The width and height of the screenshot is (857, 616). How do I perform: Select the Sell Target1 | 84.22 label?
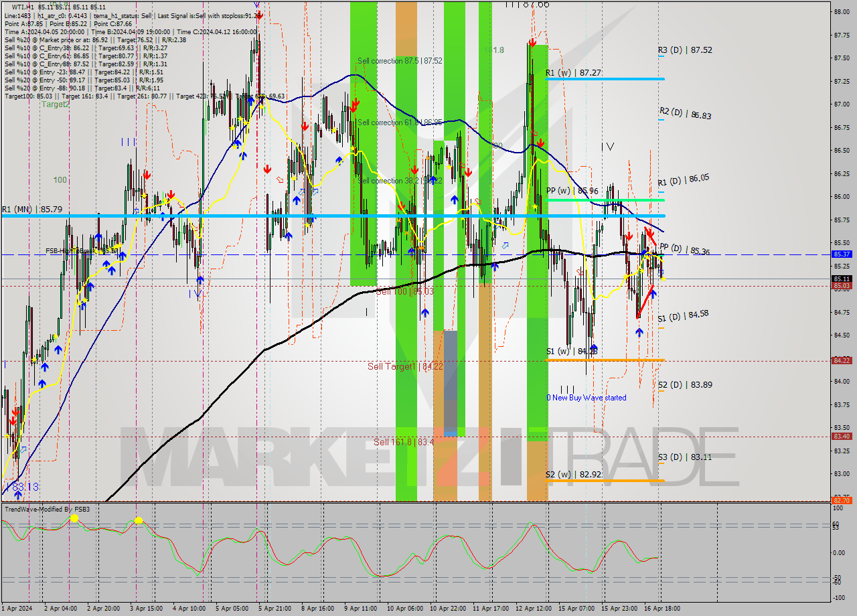point(405,366)
